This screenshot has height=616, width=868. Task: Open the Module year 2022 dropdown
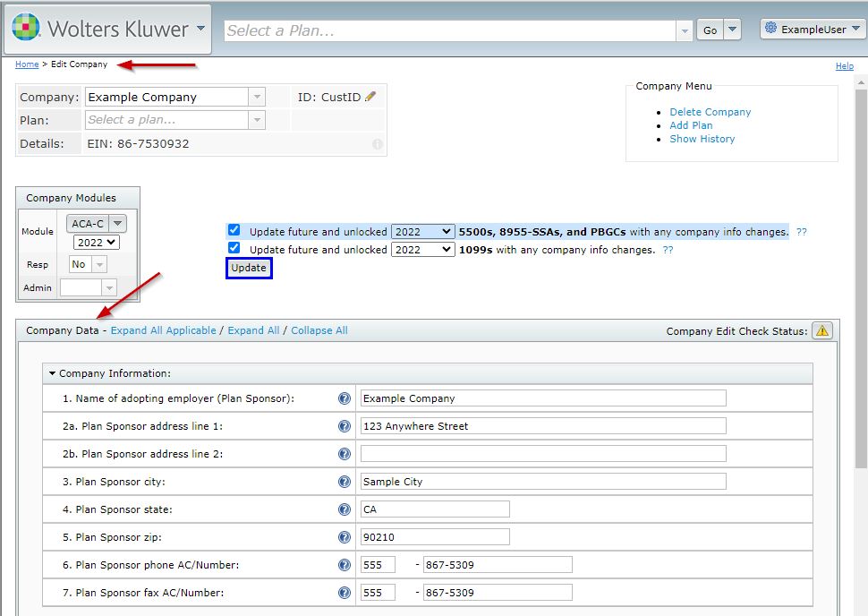pos(97,242)
